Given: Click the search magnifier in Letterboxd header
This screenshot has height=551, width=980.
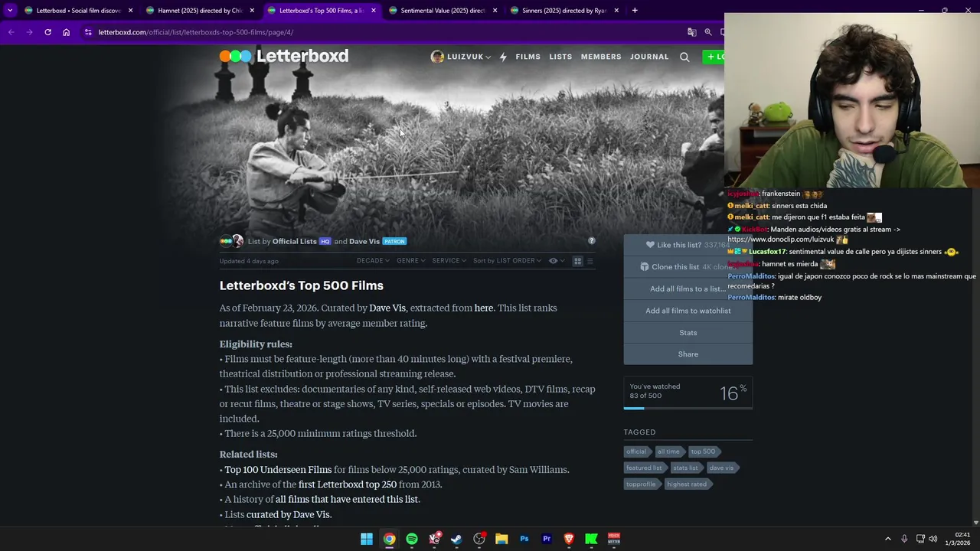Looking at the screenshot, I should coord(684,57).
